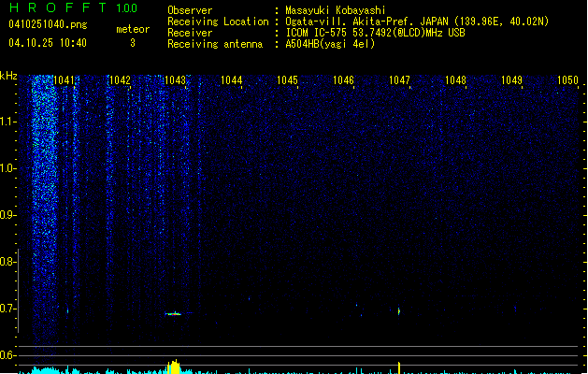Image resolution: width=588 pixels, height=374 pixels.
Task: Click time marker 1042
Action: (x=120, y=80)
